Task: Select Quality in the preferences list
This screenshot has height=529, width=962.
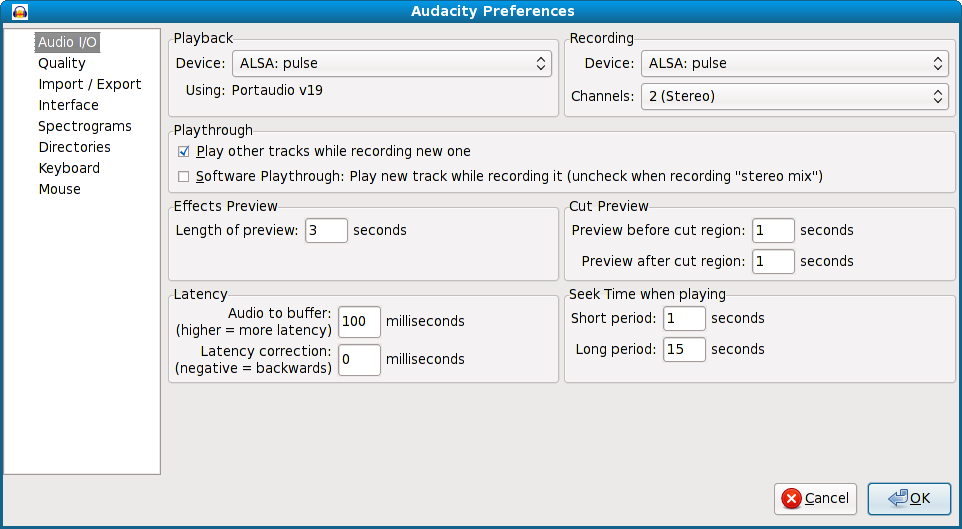Action: tap(61, 63)
